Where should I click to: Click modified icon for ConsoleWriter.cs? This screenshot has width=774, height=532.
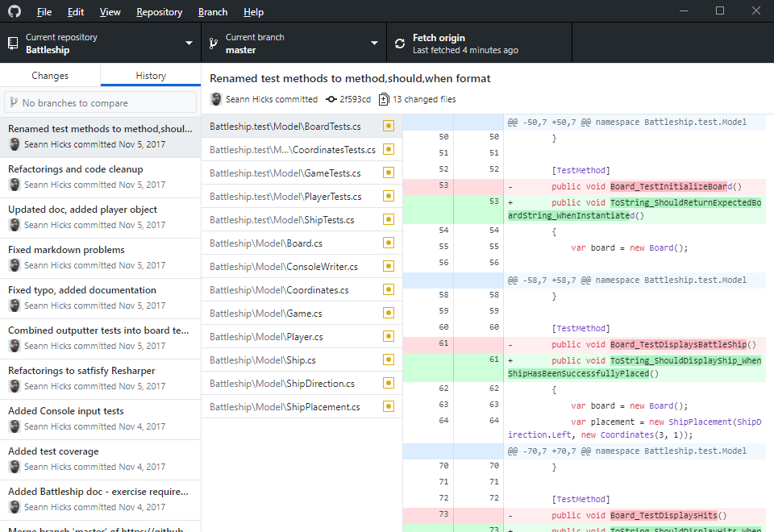[x=389, y=267]
